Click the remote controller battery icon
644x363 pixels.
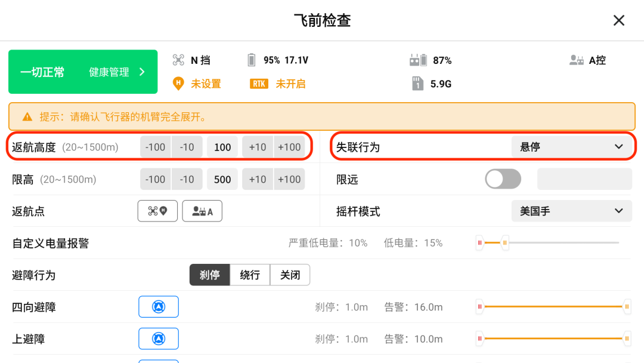click(419, 60)
